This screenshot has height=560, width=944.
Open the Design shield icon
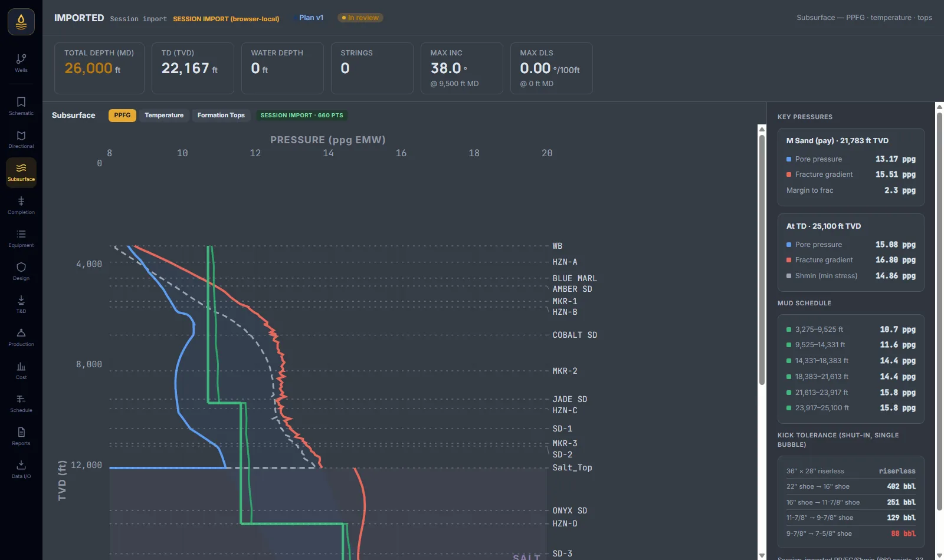pos(21,271)
